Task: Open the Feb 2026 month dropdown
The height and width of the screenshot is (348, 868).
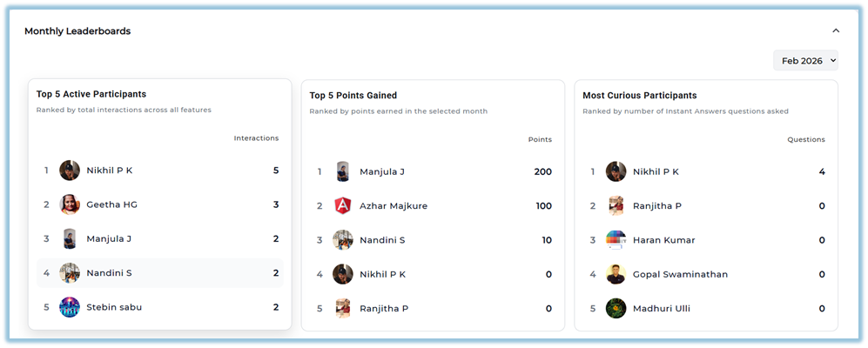Action: tap(805, 60)
